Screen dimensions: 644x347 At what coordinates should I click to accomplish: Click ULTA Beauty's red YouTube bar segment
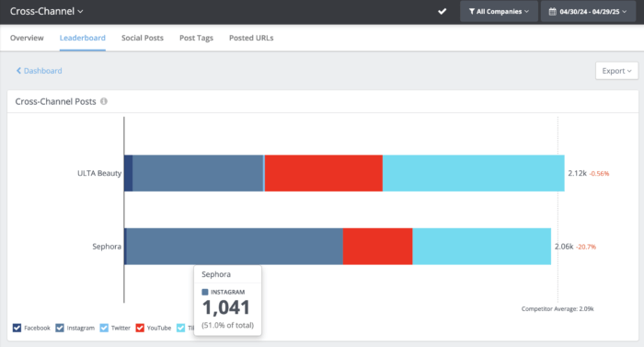coord(324,173)
